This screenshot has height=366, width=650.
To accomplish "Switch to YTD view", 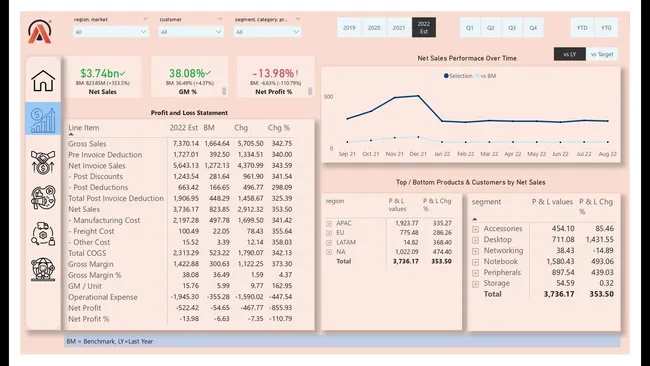I will [582, 27].
